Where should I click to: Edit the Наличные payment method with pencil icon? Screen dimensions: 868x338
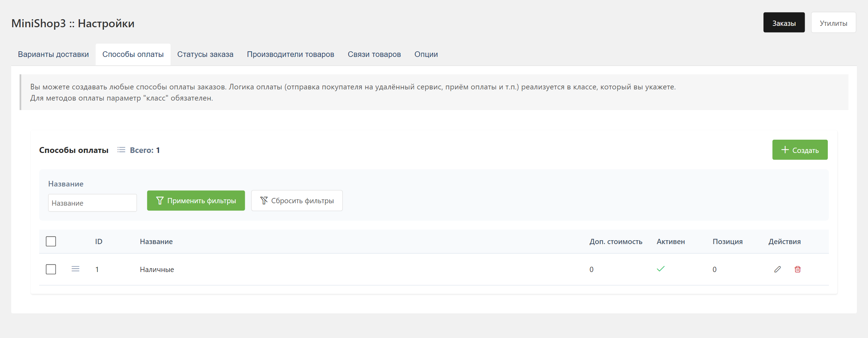click(x=777, y=269)
